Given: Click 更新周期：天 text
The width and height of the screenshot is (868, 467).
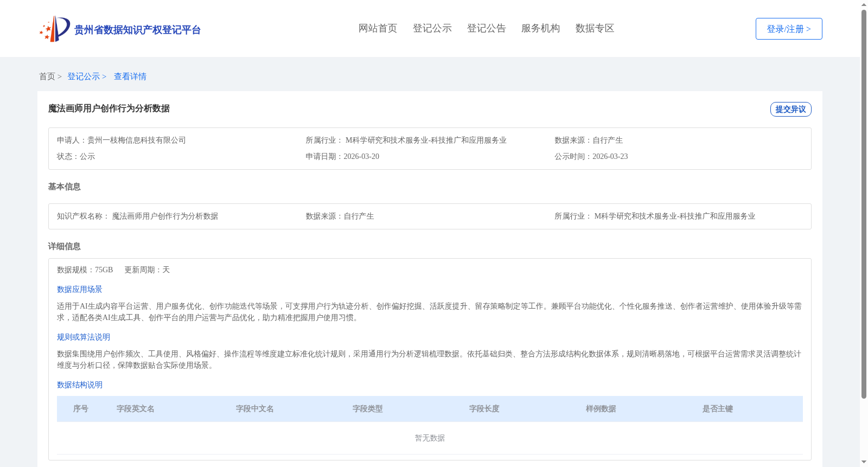Looking at the screenshot, I should click(x=147, y=270).
